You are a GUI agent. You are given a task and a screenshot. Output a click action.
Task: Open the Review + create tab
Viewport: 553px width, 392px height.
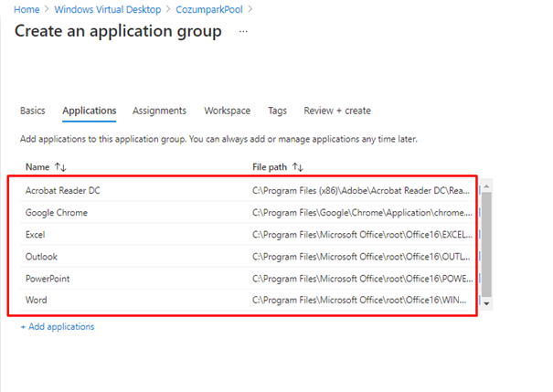tap(337, 111)
